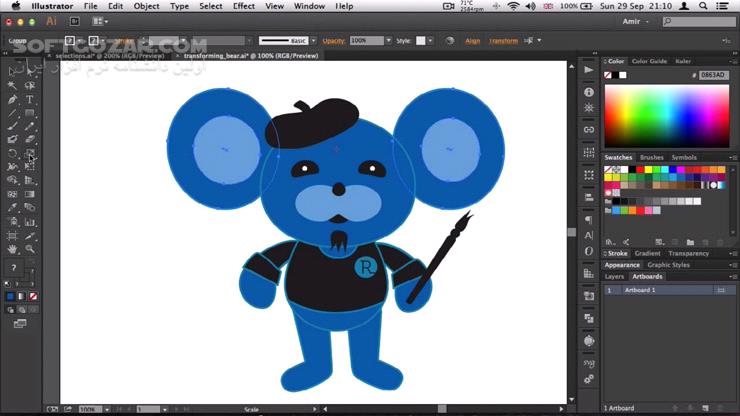This screenshot has height=416, width=740.
Task: Click the Transform link in control bar
Action: tap(503, 41)
